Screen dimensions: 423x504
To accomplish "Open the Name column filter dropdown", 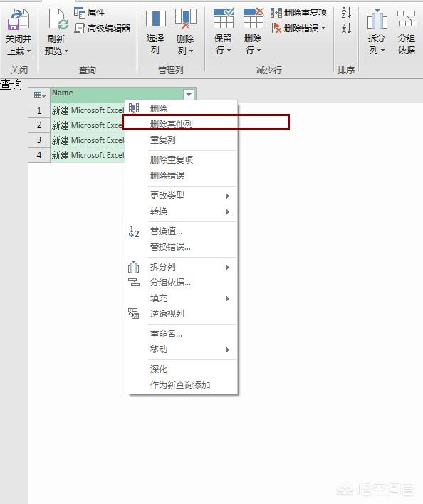I will pyautogui.click(x=189, y=95).
